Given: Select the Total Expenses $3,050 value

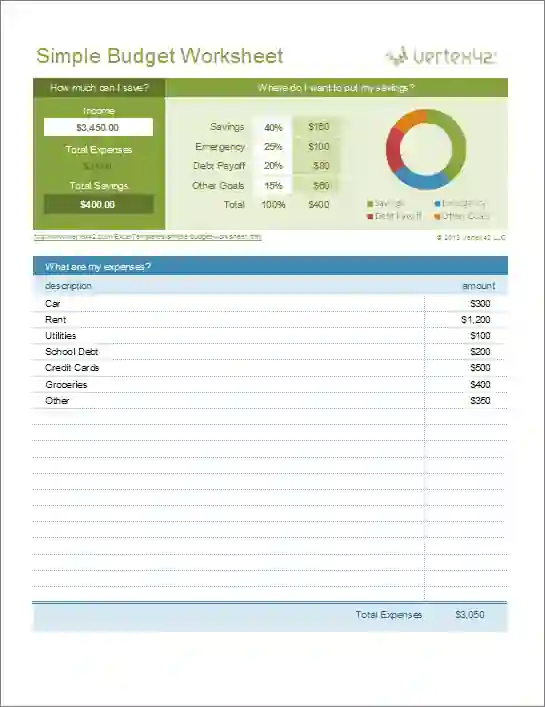Looking at the screenshot, I should coord(470,615).
